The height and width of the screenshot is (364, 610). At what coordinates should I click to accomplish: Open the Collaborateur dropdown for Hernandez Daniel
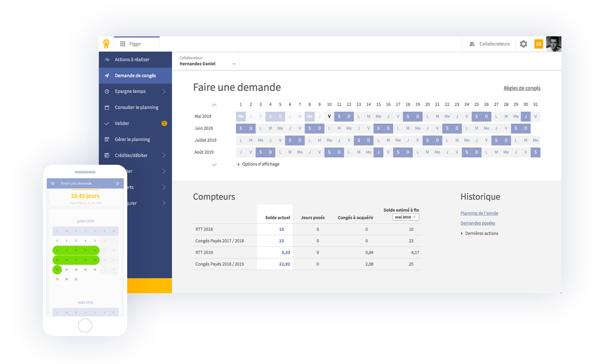(208, 61)
